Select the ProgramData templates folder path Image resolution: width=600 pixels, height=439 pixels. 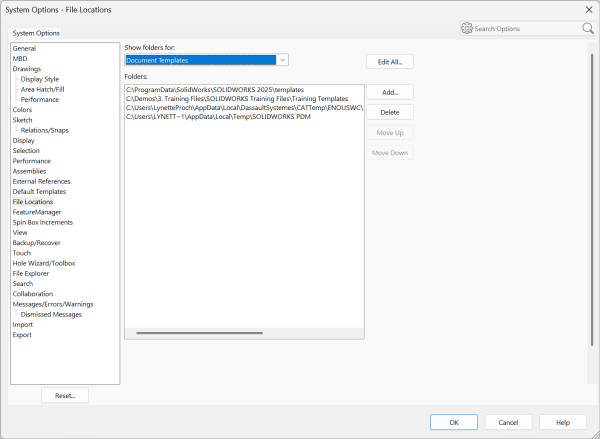[x=206, y=90]
